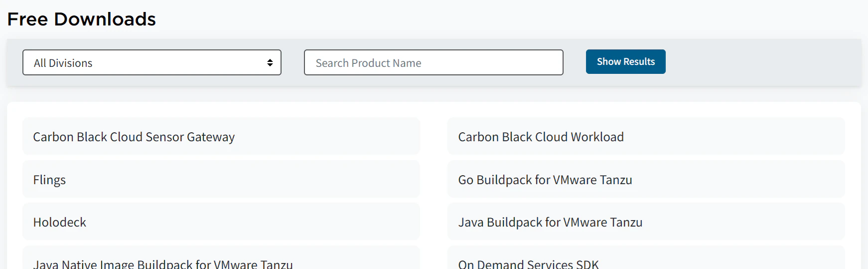
Task: Click blank gray filter bar beside Show Results
Action: coord(762,62)
